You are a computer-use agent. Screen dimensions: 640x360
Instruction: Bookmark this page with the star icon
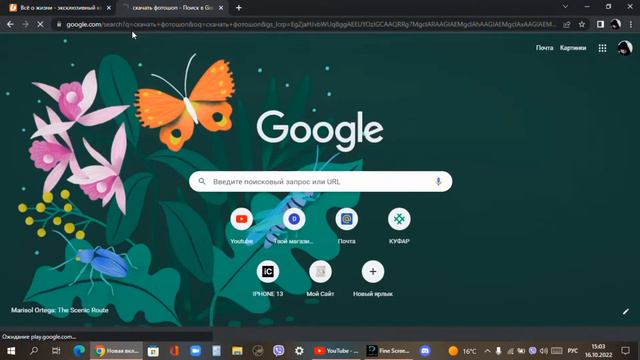[582, 24]
